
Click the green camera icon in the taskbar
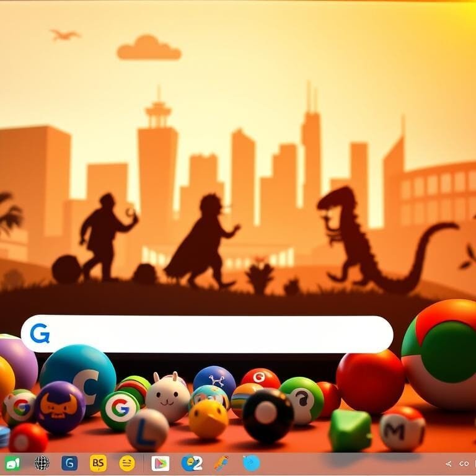(12, 464)
